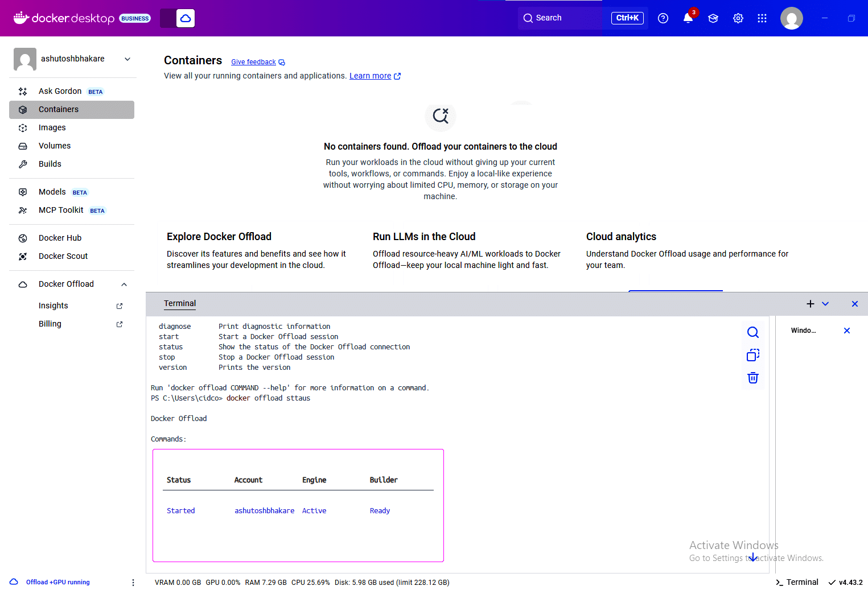
Task: Search within the terminal output
Action: click(x=752, y=332)
